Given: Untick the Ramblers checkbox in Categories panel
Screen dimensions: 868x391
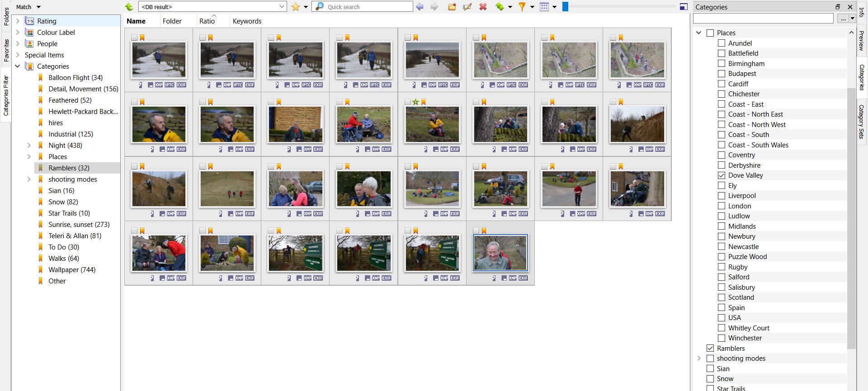Looking at the screenshot, I should click(x=710, y=349).
